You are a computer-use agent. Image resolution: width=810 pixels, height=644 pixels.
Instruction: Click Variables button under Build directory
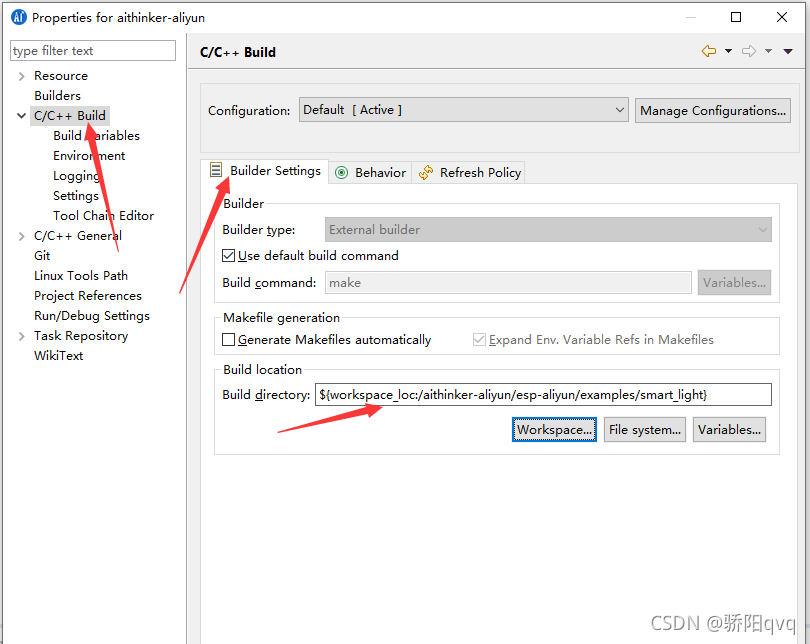tap(729, 430)
